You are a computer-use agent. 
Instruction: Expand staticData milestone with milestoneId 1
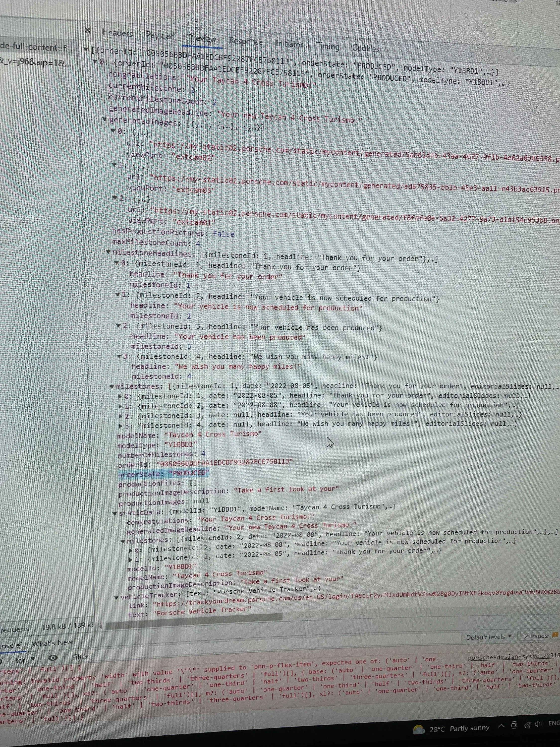[x=131, y=560]
